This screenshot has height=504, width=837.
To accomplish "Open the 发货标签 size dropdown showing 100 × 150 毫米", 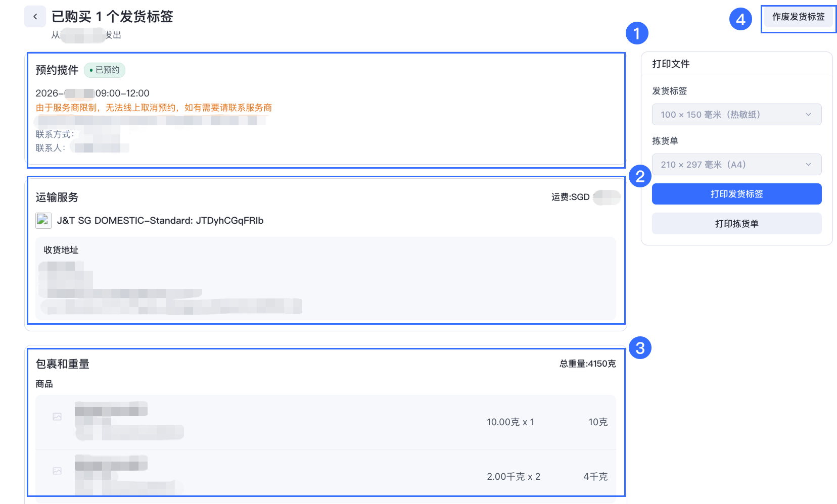I will [736, 114].
